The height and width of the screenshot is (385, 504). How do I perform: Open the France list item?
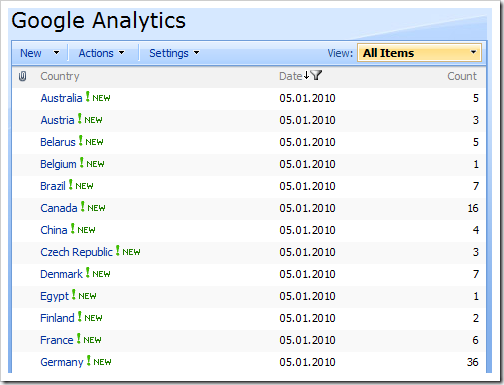click(x=57, y=340)
